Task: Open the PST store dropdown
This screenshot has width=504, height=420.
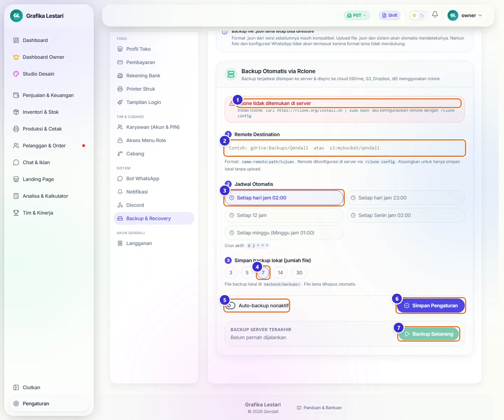Action: [357, 15]
